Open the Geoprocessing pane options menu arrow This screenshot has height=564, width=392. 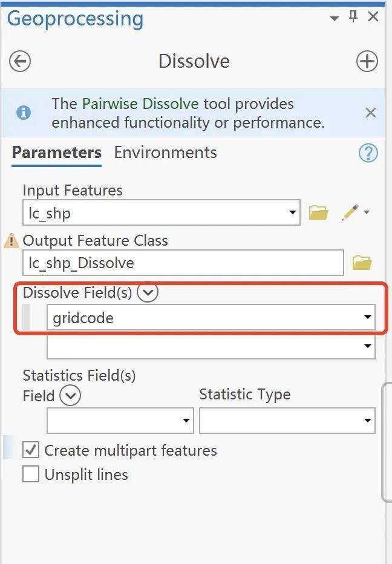335,18
